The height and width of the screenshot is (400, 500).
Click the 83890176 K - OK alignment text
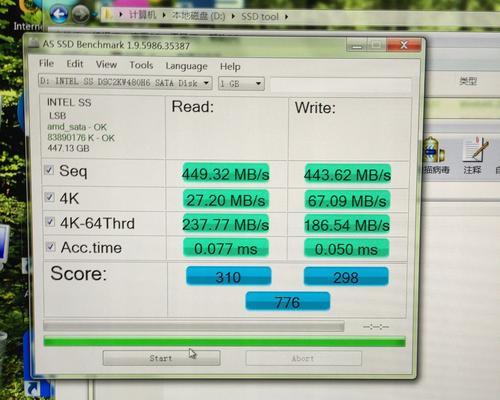tap(81, 137)
